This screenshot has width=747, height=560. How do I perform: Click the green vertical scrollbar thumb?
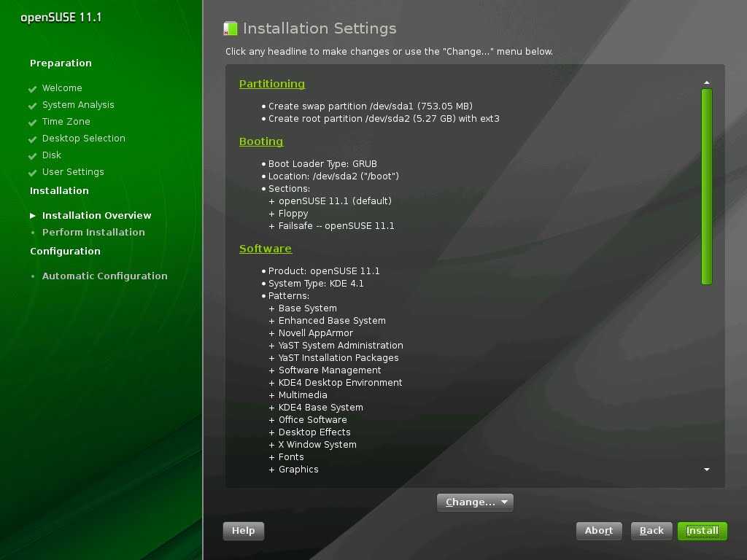point(706,187)
